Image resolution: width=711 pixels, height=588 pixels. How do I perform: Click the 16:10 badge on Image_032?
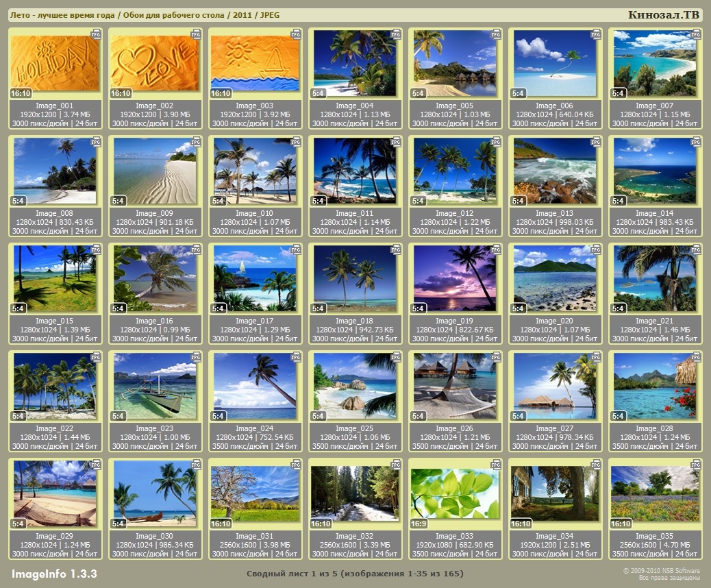click(x=321, y=524)
